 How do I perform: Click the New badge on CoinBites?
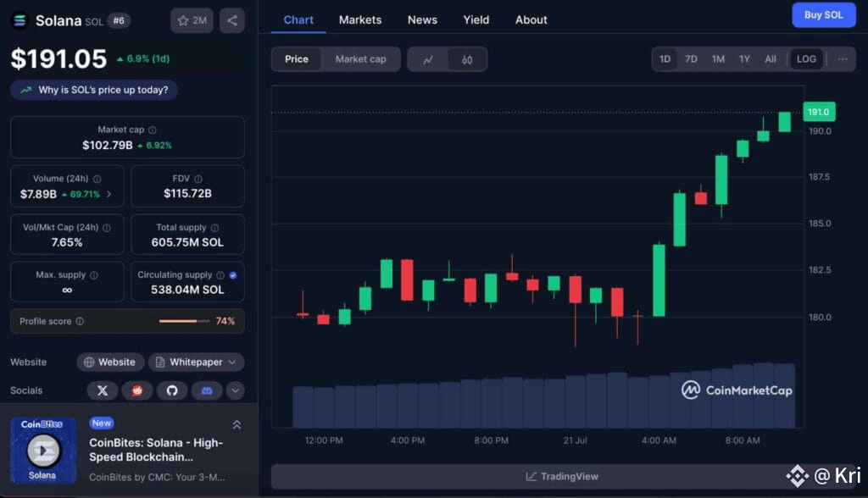pyautogui.click(x=102, y=423)
